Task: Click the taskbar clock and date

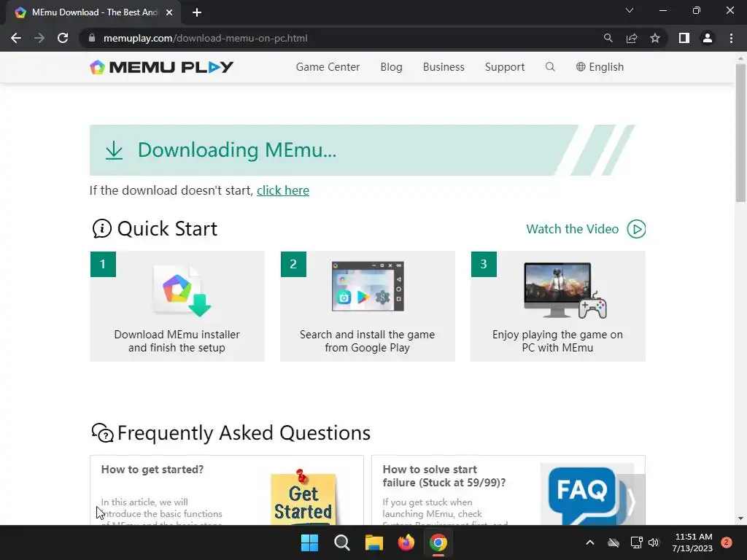Action: pyautogui.click(x=692, y=542)
